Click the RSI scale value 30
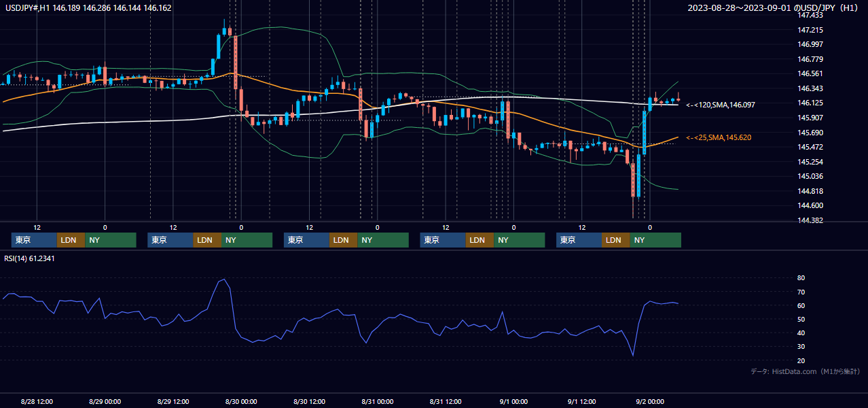 [x=801, y=347]
